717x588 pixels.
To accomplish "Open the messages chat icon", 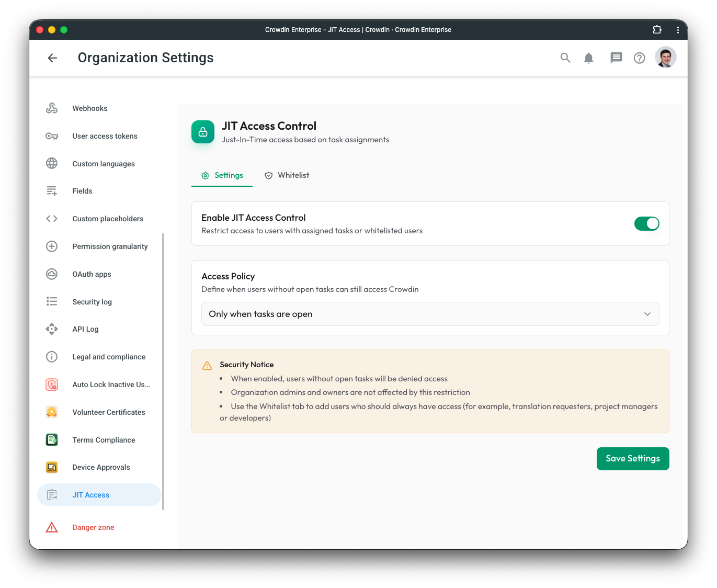I will [x=616, y=58].
